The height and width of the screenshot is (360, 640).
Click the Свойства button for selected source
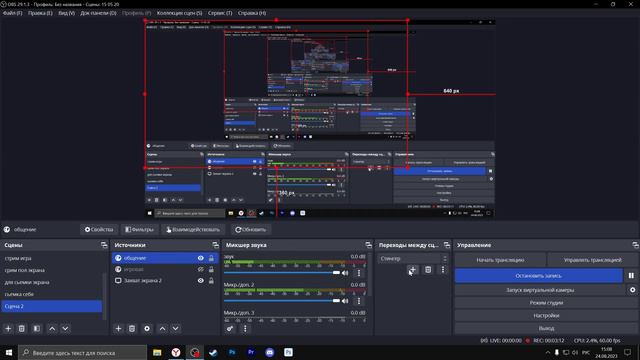click(99, 229)
